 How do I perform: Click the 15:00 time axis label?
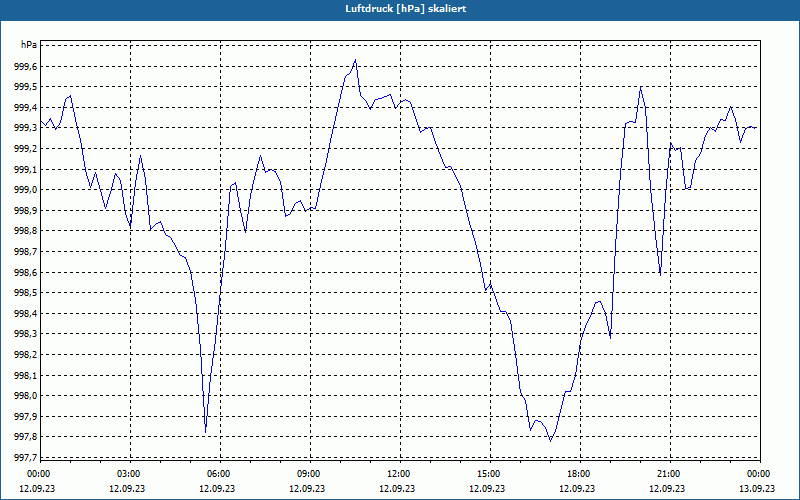point(489,474)
